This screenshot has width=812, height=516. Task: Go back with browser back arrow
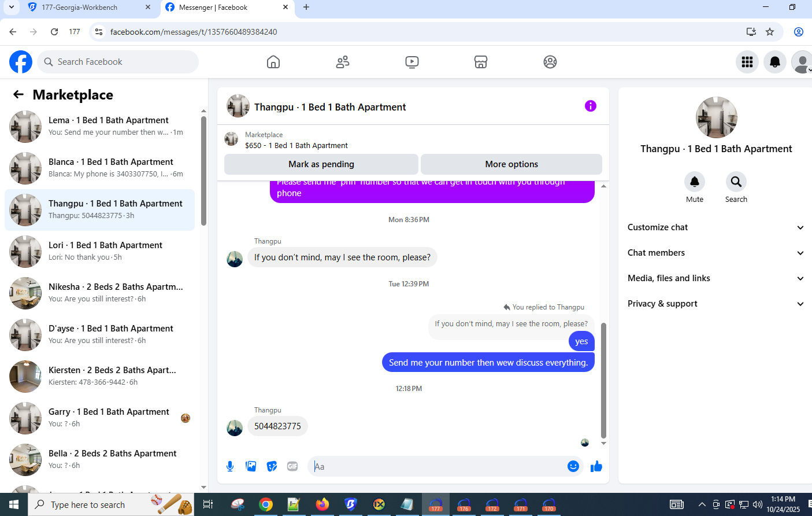click(13, 32)
